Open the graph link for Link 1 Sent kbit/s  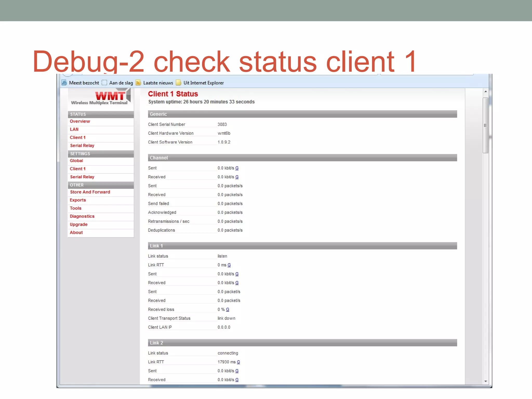tap(237, 274)
